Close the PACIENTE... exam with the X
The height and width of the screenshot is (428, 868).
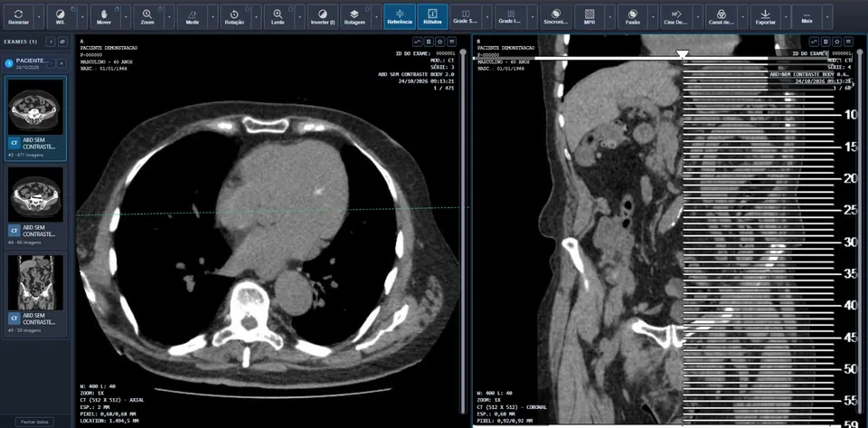pyautogui.click(x=61, y=63)
